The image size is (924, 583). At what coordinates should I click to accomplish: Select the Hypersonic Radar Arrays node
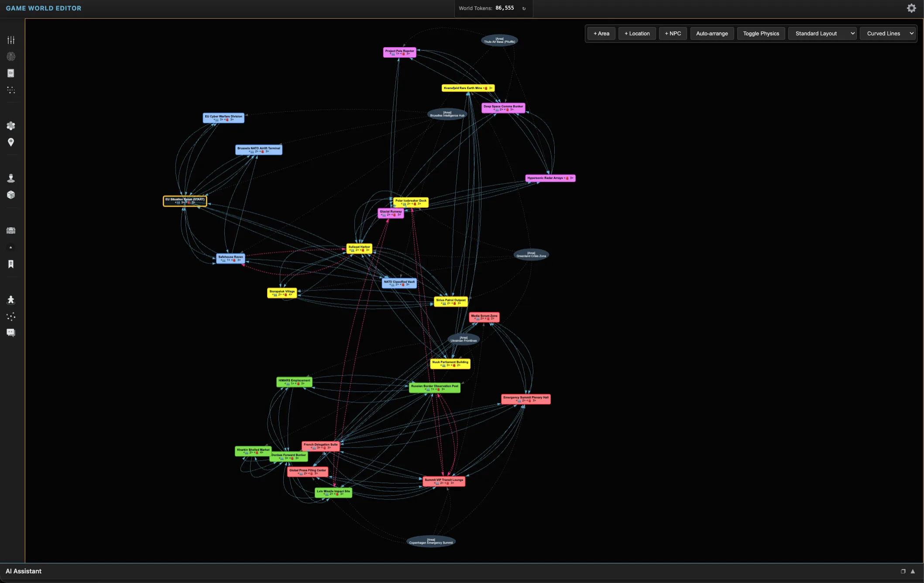click(550, 178)
